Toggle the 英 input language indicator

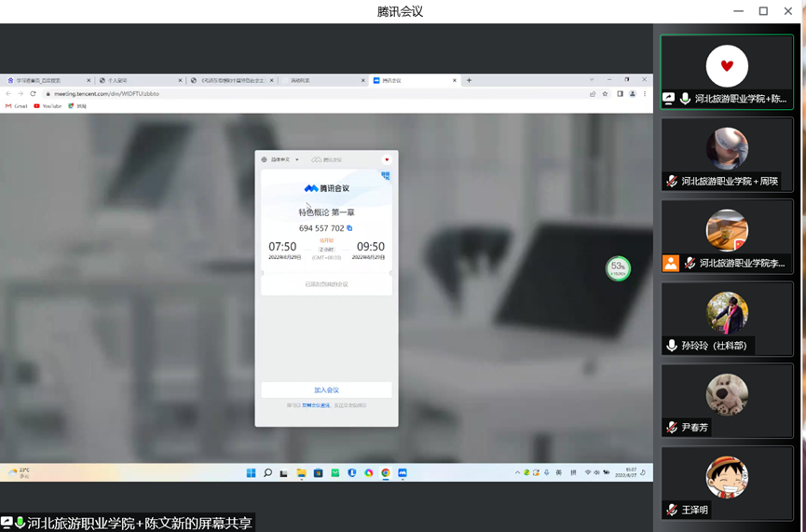[559, 472]
